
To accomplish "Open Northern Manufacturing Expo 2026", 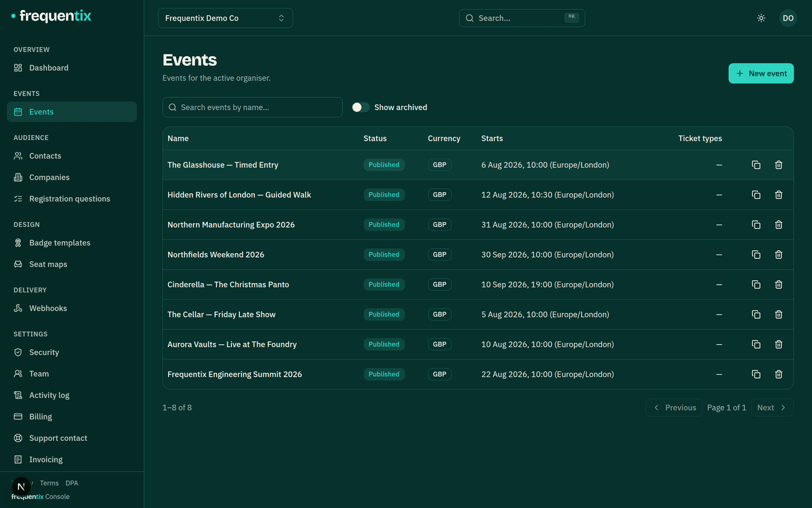I will point(231,225).
